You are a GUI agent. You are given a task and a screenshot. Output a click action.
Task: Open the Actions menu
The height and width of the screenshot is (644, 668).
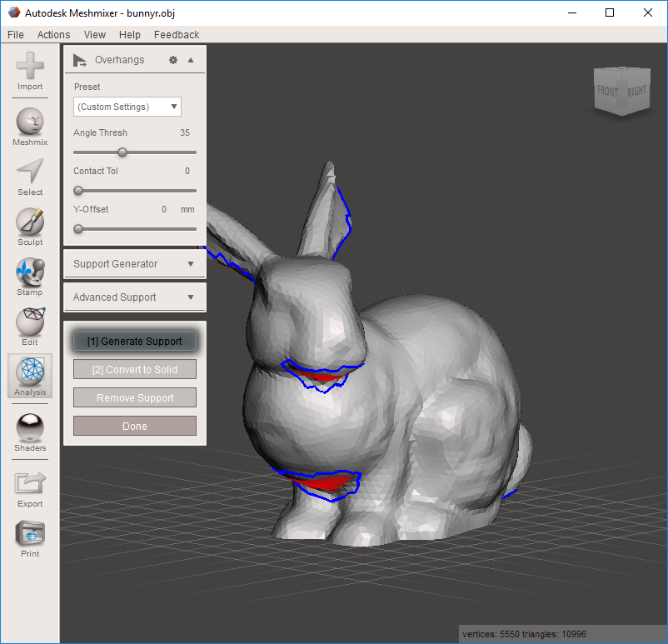click(x=53, y=34)
